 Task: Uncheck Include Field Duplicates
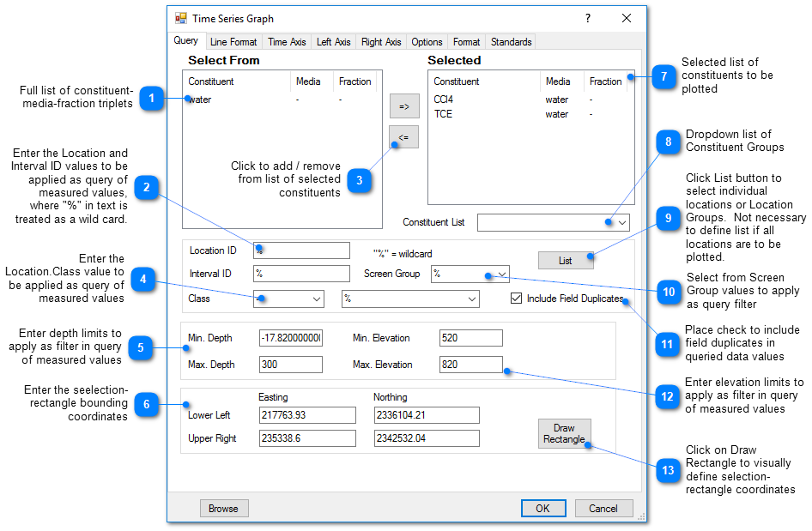(x=516, y=298)
